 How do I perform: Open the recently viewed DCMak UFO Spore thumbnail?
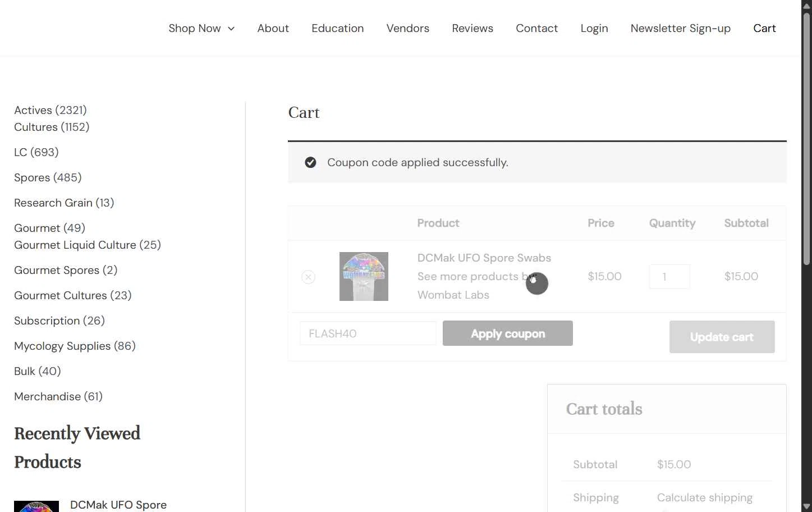click(36, 506)
